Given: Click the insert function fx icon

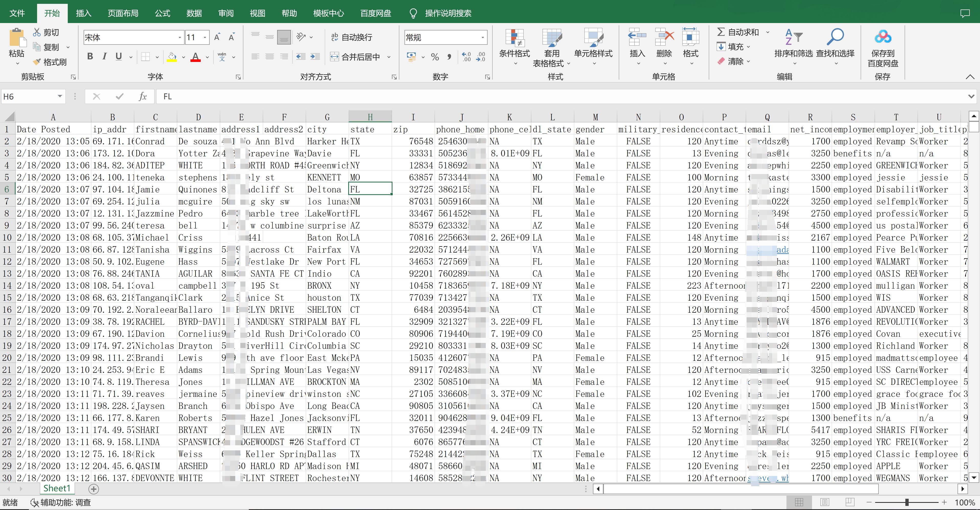Looking at the screenshot, I should 143,97.
